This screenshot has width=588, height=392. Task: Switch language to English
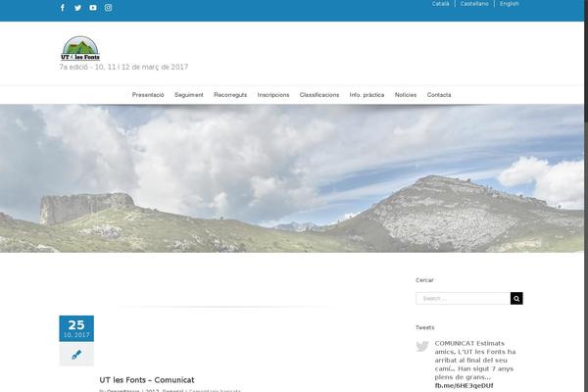point(510,4)
